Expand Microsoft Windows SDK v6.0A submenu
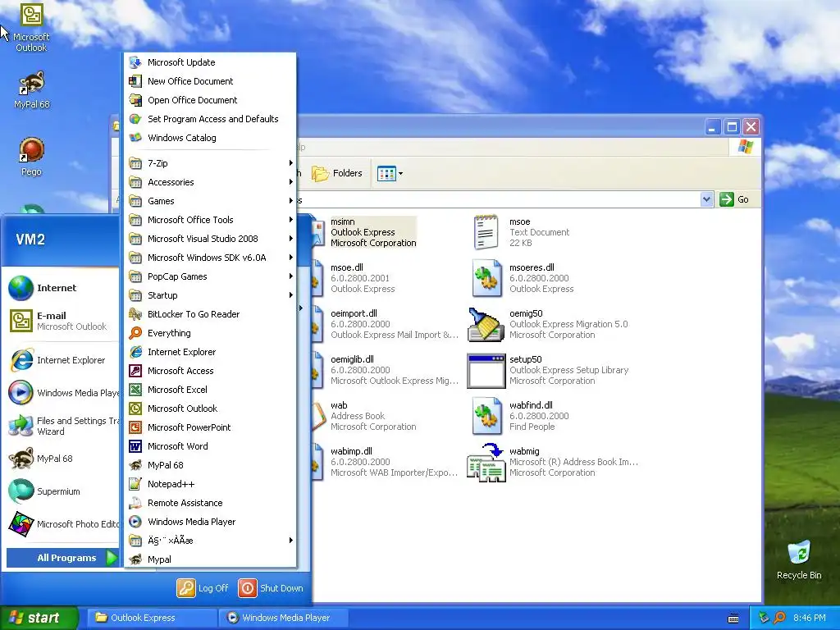Viewport: 840px width, 630px height. [x=210, y=257]
